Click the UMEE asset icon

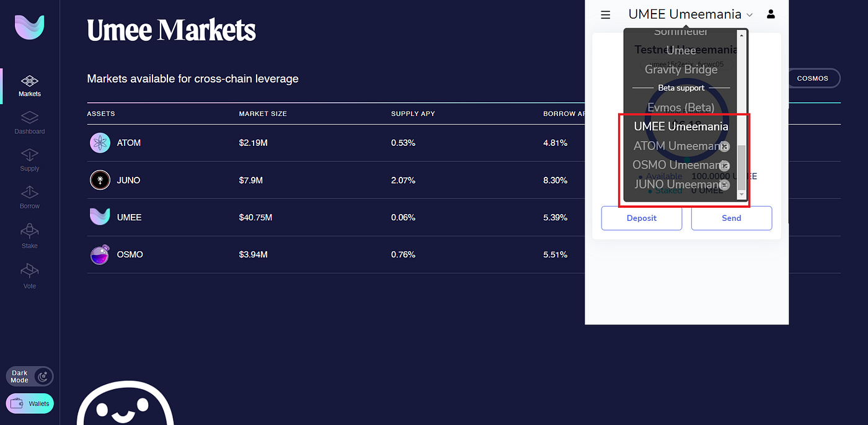point(100,217)
